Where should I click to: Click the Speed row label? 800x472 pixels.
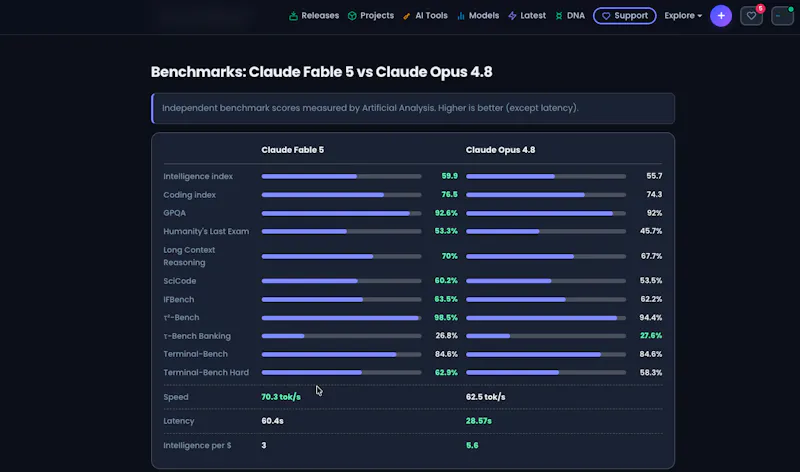176,397
